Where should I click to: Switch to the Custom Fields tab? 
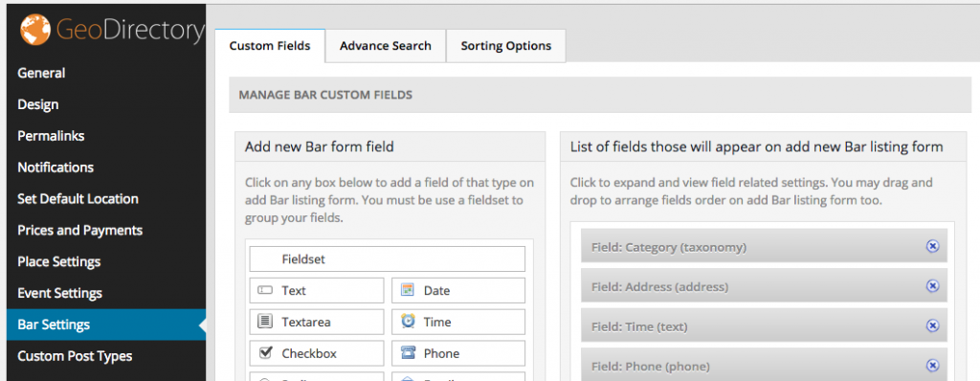(270, 46)
